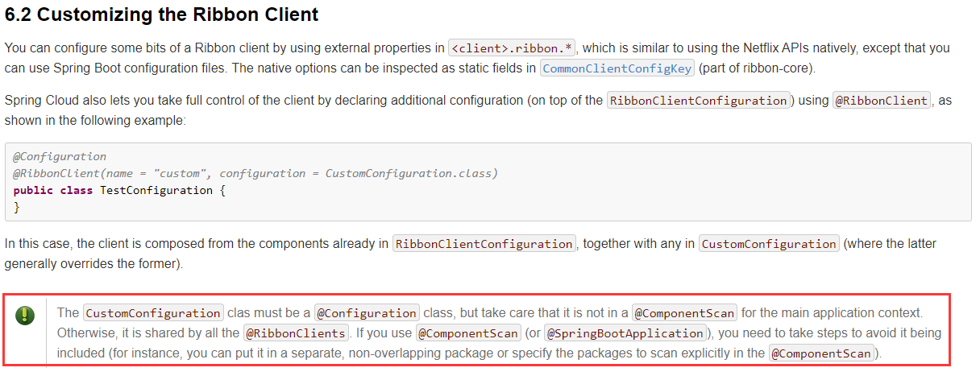This screenshot has width=980, height=380.
Task: Click the @SpringBootApplication code in the note
Action: pos(625,332)
